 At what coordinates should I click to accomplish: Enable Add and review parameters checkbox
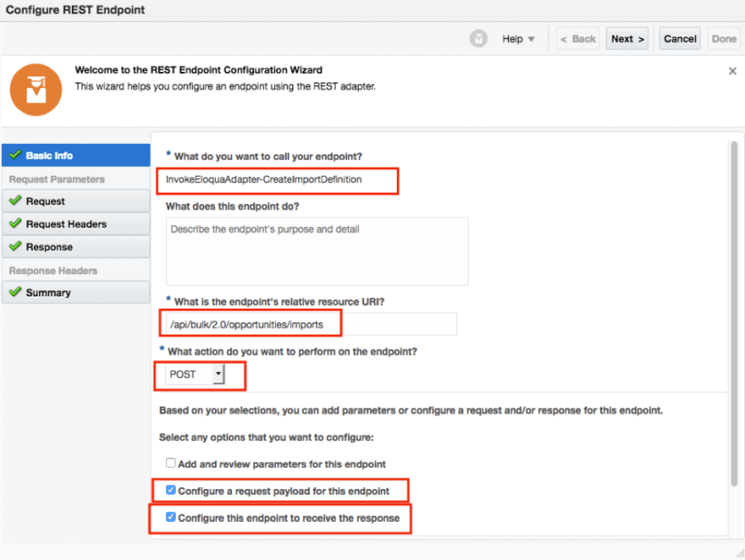pyautogui.click(x=170, y=464)
